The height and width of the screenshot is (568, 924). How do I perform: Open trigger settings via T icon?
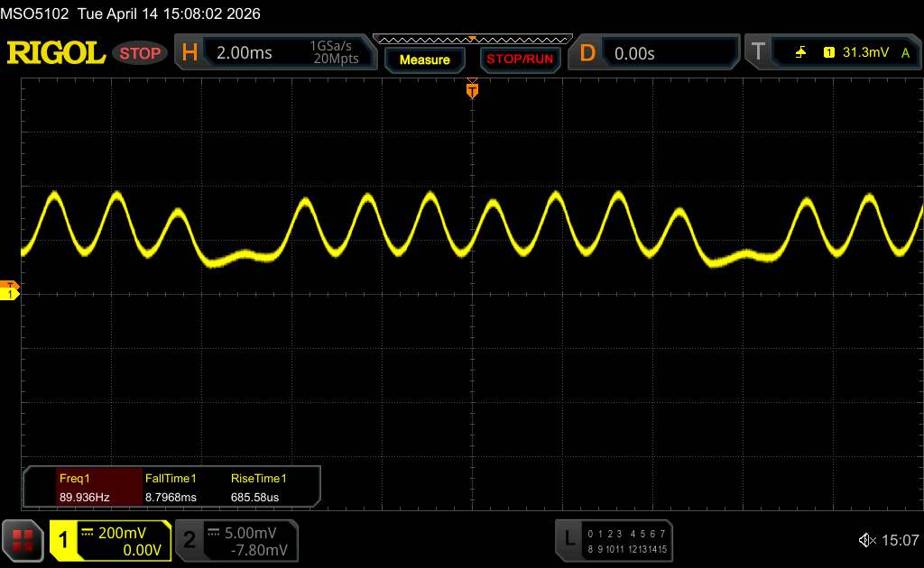(x=758, y=53)
